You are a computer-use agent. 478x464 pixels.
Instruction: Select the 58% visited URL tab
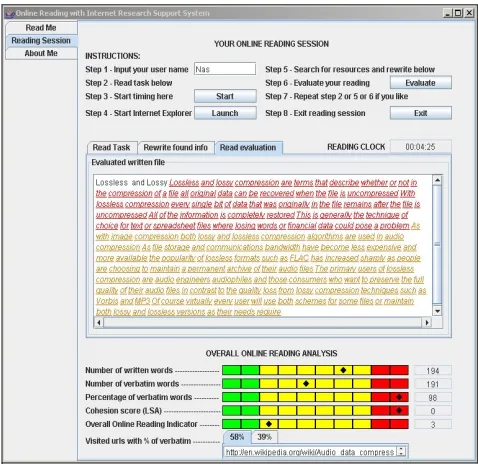coord(237,437)
